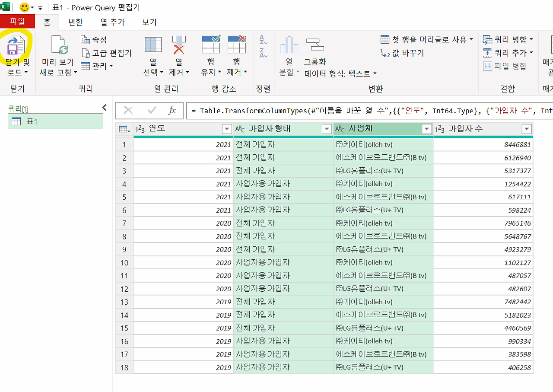Click the 연도 cell in row 7
Image resolution: width=553 pixels, height=392 pixels.
click(x=183, y=223)
